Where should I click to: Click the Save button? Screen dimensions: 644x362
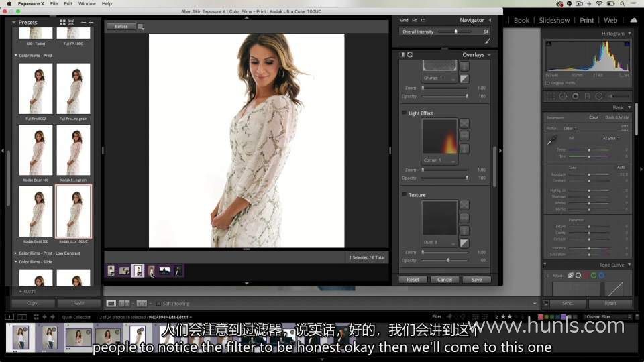[x=476, y=280]
